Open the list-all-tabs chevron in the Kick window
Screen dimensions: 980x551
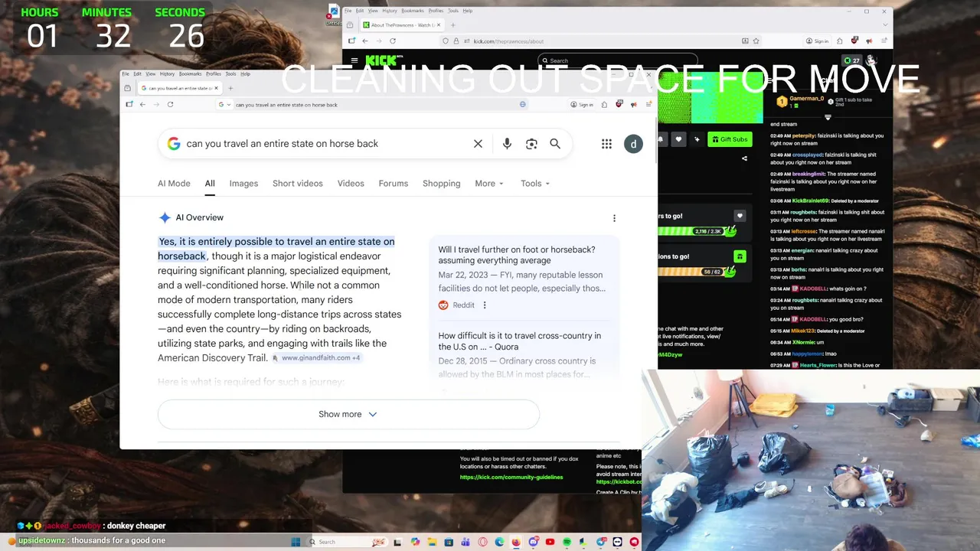pyautogui.click(x=884, y=24)
